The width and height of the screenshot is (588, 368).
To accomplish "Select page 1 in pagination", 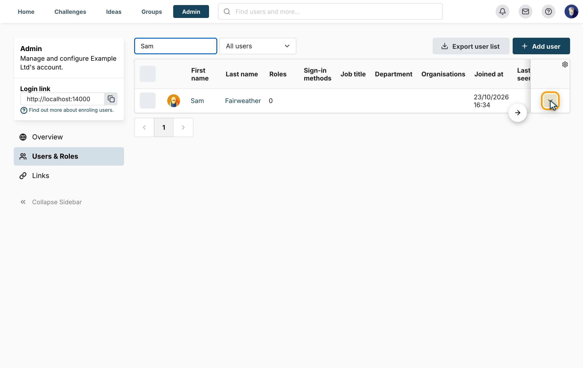I will click(x=164, y=127).
